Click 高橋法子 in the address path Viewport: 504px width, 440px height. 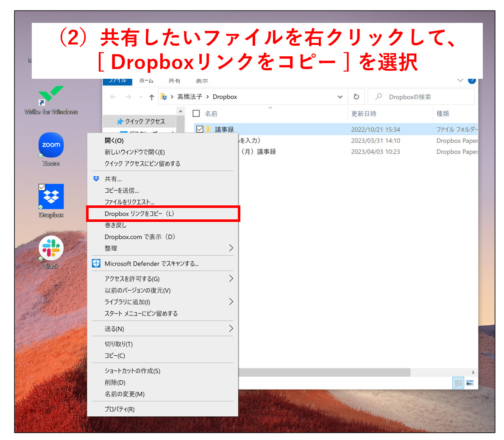[189, 97]
